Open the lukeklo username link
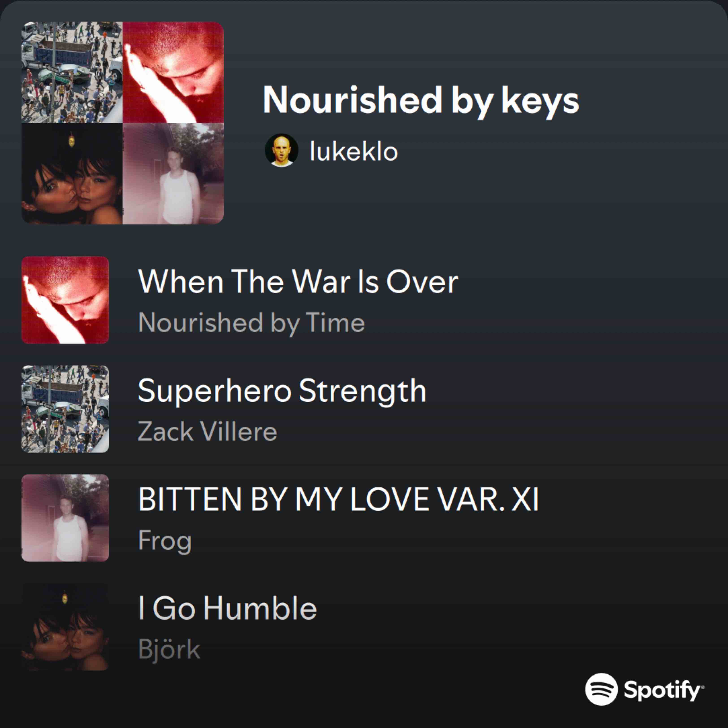Image resolution: width=728 pixels, height=728 pixels. [x=354, y=151]
